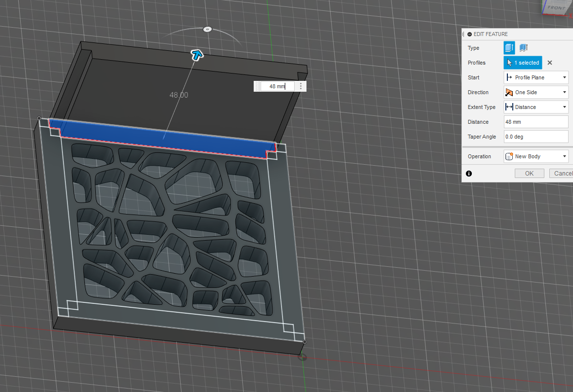Open the Extent Type dropdown
The width and height of the screenshot is (573, 392).
pyautogui.click(x=564, y=107)
